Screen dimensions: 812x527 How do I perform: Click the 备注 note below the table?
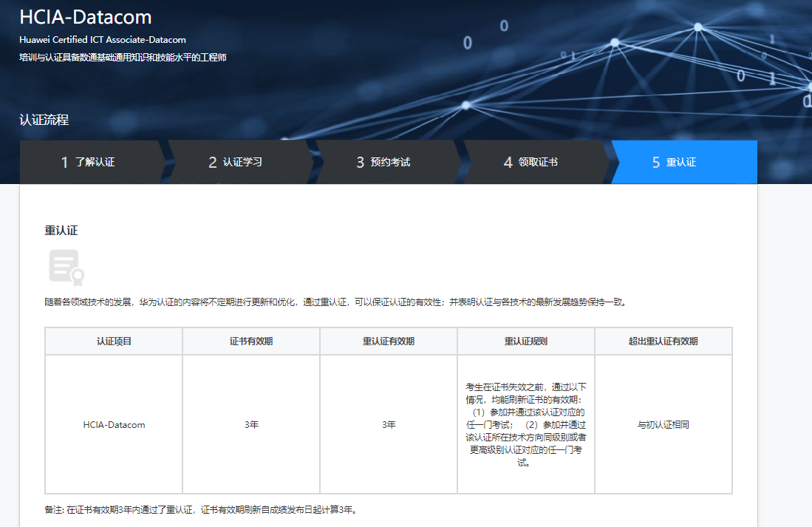202,510
